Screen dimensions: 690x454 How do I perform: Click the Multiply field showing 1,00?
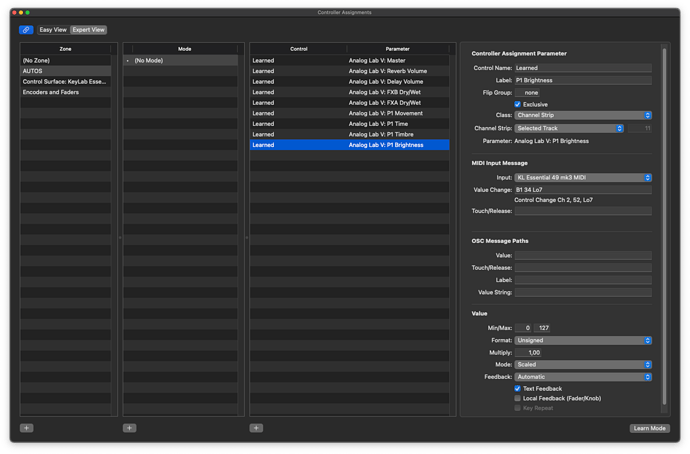point(528,352)
